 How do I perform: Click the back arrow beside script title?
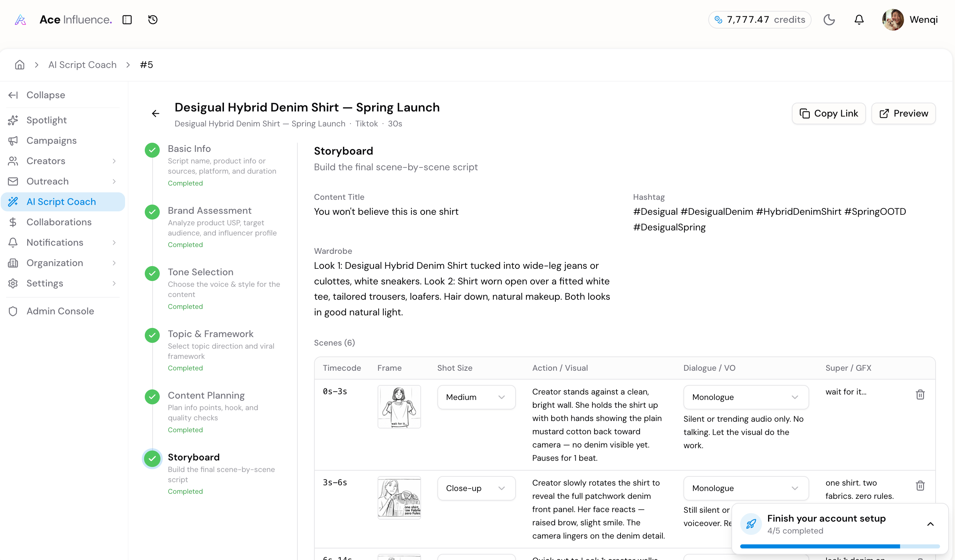click(155, 114)
